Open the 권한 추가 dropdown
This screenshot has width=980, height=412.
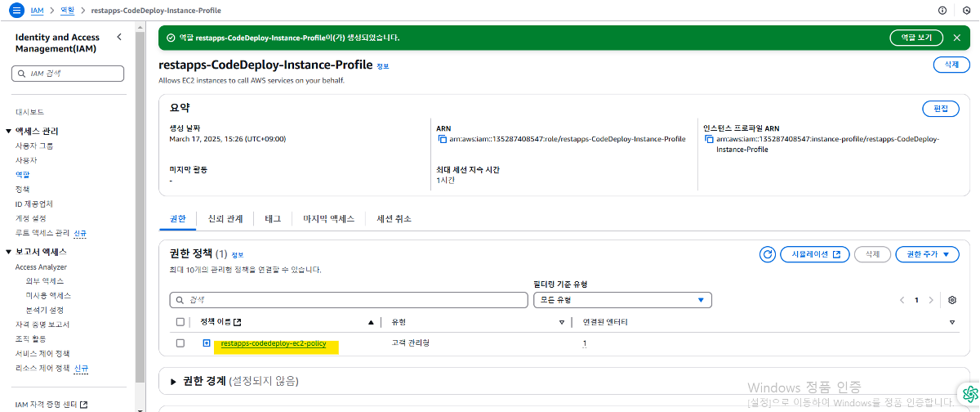coord(927,254)
